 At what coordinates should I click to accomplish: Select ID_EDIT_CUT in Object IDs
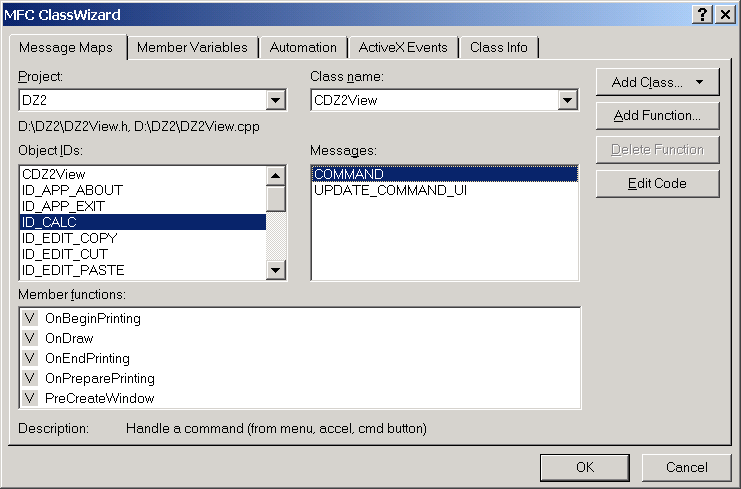tap(143, 254)
